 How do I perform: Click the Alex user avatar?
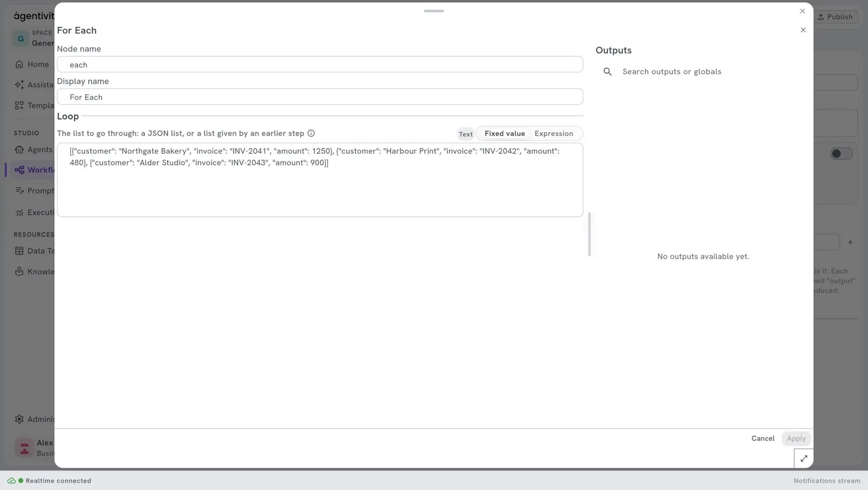24,448
